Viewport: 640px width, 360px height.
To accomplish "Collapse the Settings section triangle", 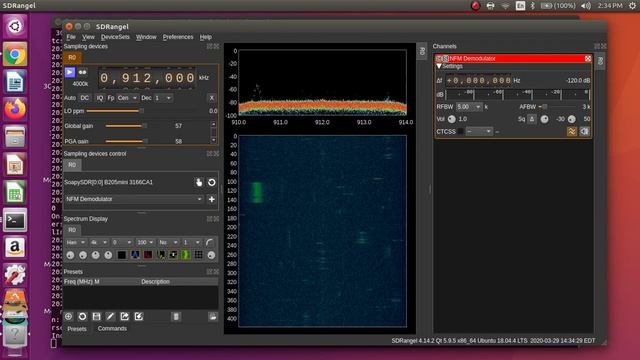I will click(x=439, y=66).
